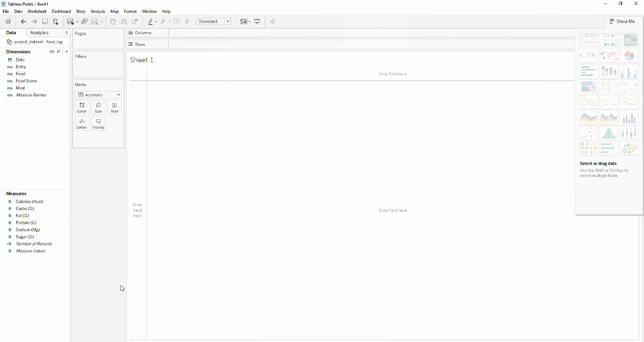Click the Swap Rows and Columns icon
Viewport: 644px width, 342px height.
(x=113, y=22)
